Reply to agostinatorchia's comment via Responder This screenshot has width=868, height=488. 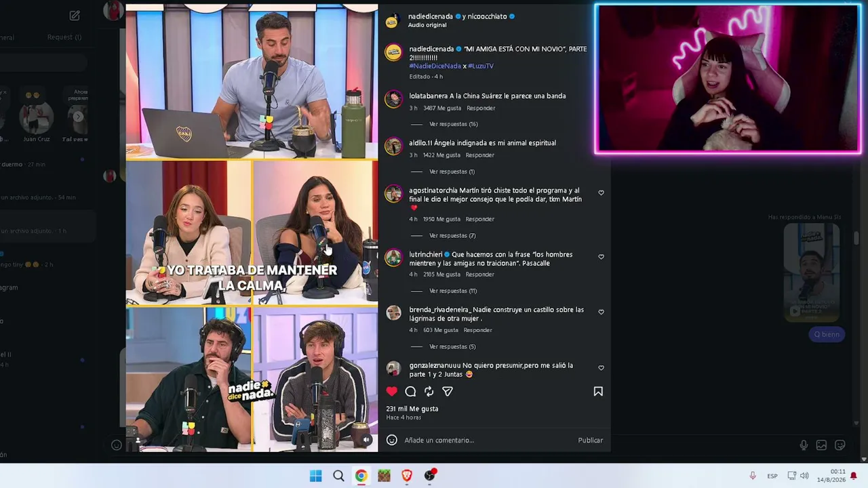479,219
